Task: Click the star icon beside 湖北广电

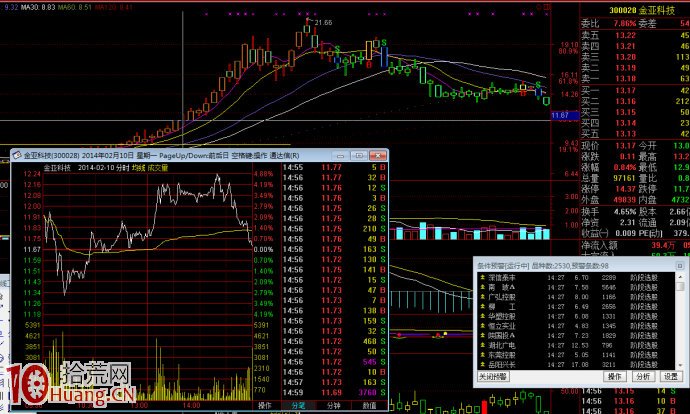Action: [483, 345]
